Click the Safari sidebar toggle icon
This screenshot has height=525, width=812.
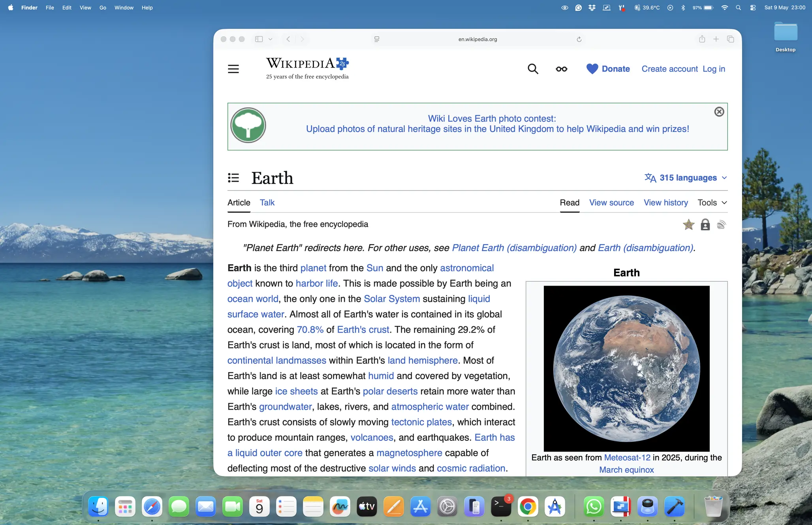[x=259, y=39]
